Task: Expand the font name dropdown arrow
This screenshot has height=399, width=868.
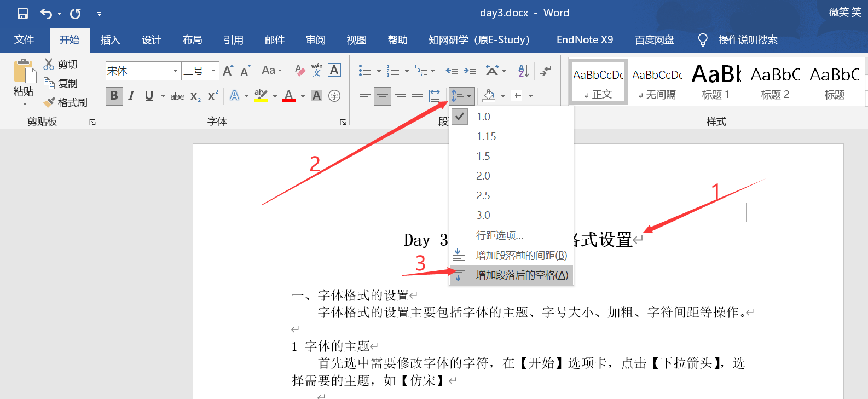Action: 175,71
